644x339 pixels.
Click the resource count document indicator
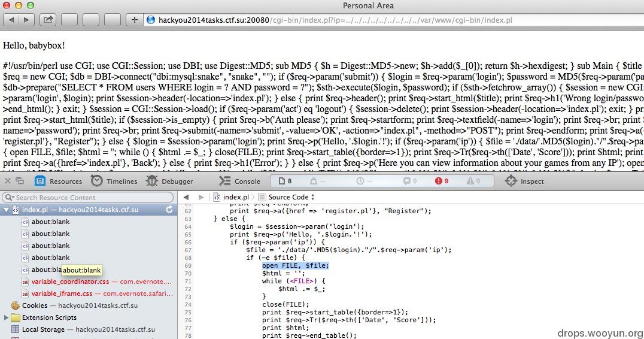coord(285,181)
